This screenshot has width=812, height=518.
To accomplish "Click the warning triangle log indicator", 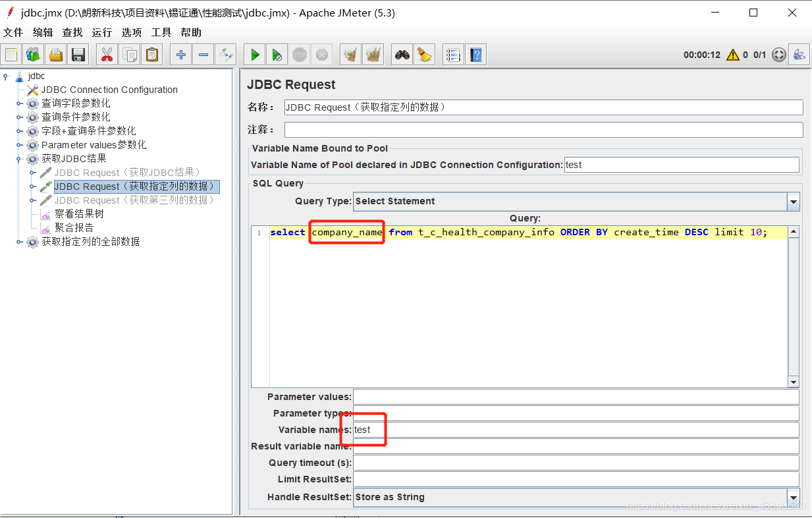I will tap(733, 55).
